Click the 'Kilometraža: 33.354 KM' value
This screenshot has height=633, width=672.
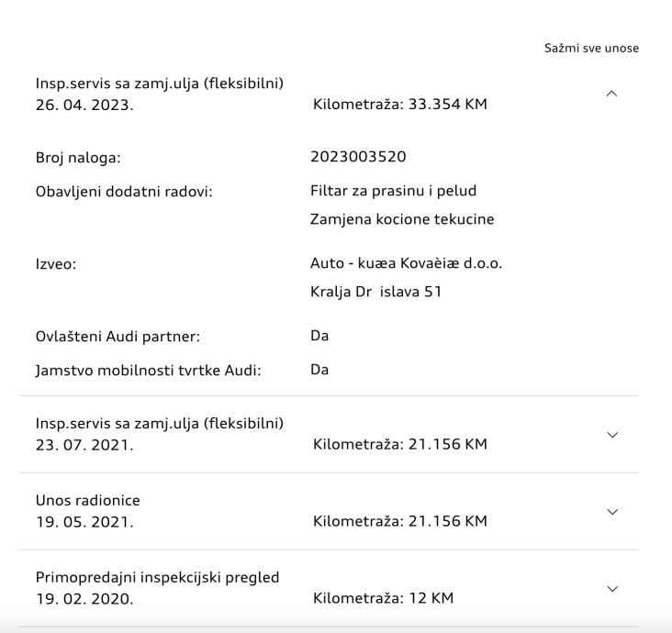coord(399,104)
